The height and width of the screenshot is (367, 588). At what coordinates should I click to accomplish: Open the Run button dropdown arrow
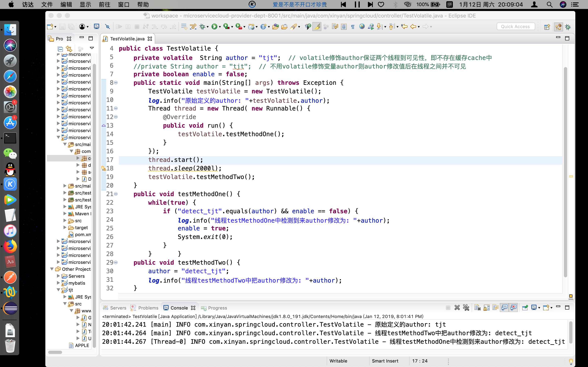[220, 27]
